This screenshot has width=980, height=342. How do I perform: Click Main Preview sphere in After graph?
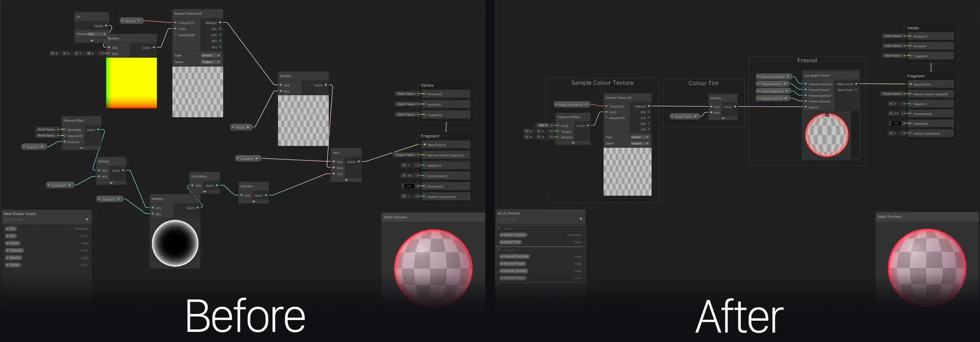coord(927,268)
